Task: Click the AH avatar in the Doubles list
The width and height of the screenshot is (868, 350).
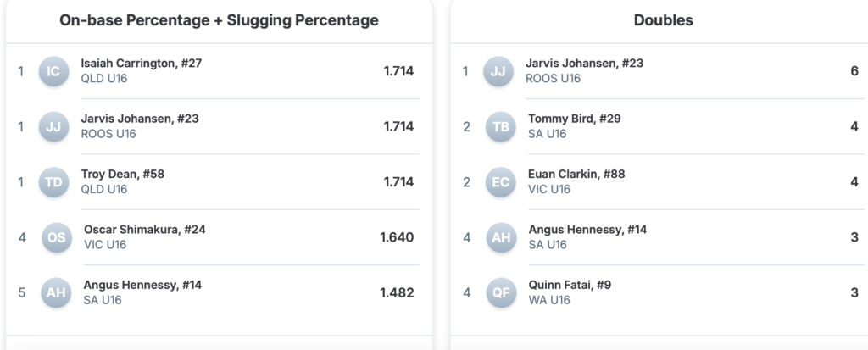Action: coord(500,237)
